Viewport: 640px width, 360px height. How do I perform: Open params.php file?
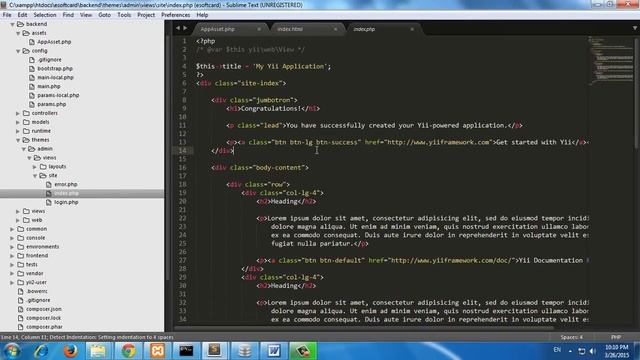[x=51, y=104]
